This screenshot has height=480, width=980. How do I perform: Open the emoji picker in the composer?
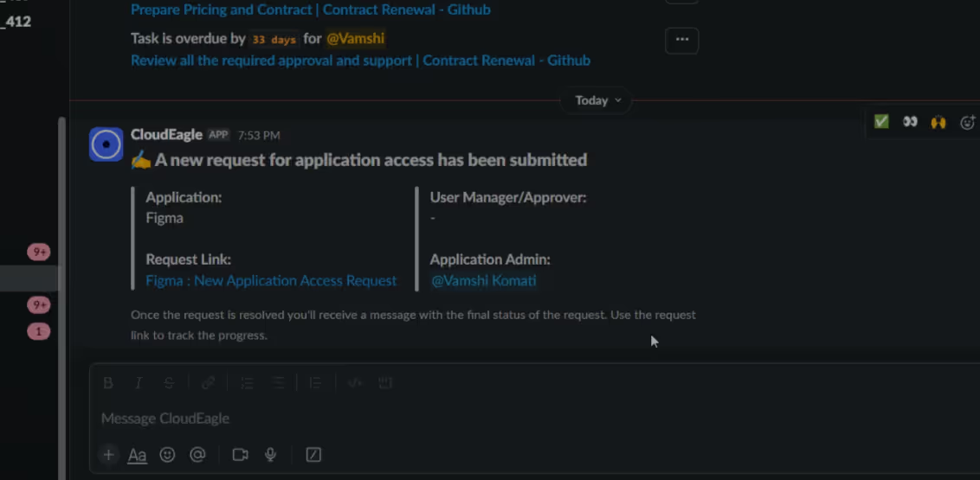[x=167, y=455]
